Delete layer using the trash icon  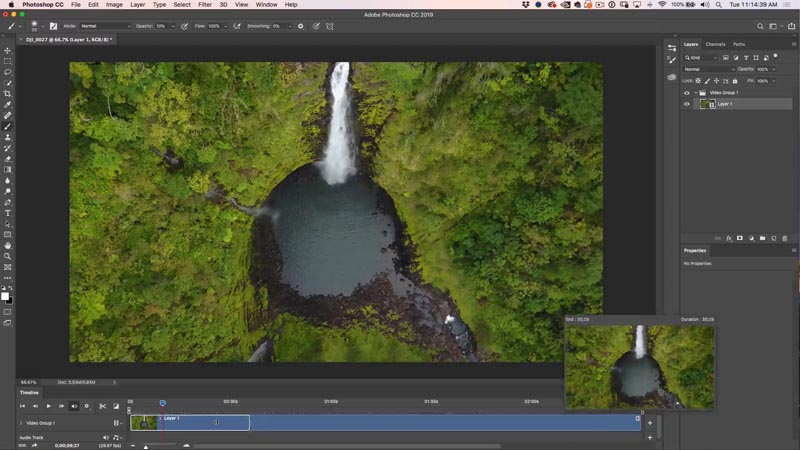coord(785,238)
